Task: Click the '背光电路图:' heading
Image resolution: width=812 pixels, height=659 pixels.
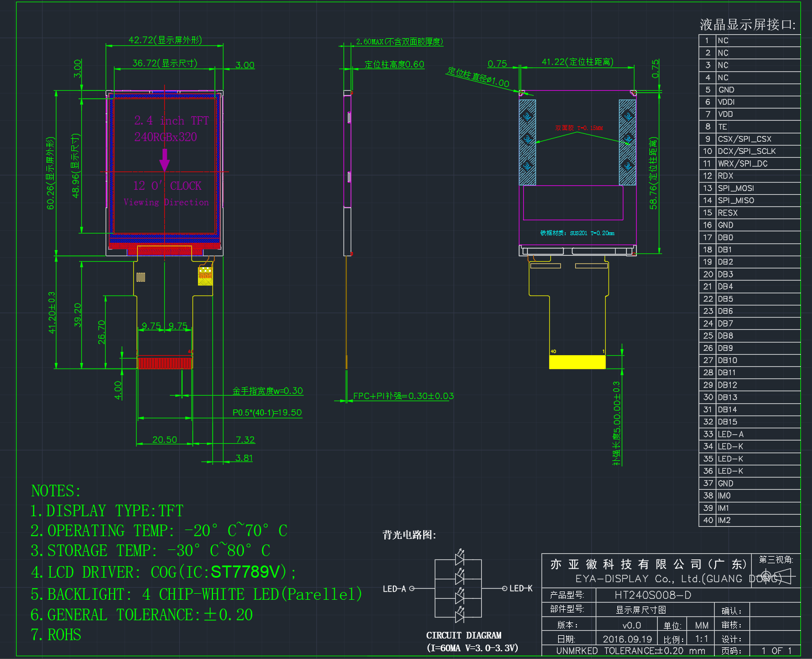Action: pyautogui.click(x=409, y=535)
